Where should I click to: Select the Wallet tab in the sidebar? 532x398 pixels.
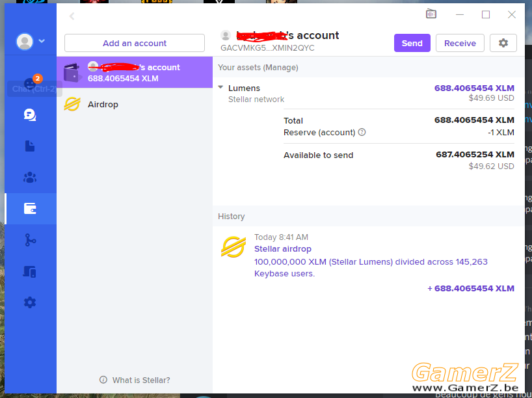pos(30,208)
